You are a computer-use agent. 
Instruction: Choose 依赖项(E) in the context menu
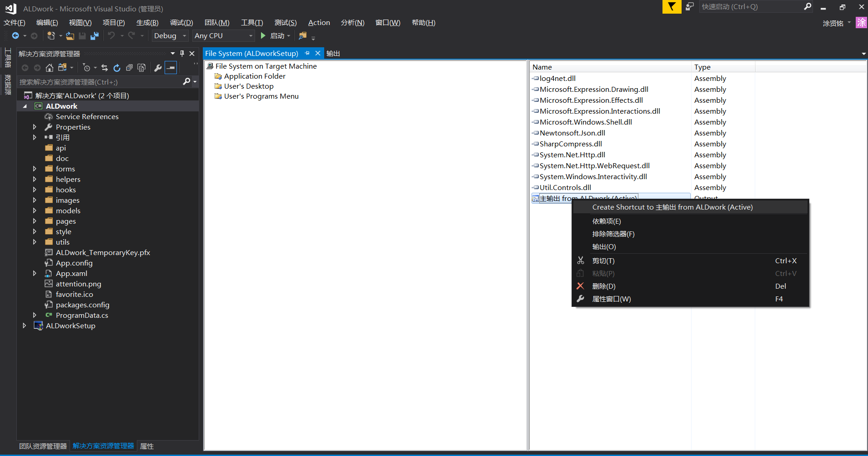tap(690, 221)
